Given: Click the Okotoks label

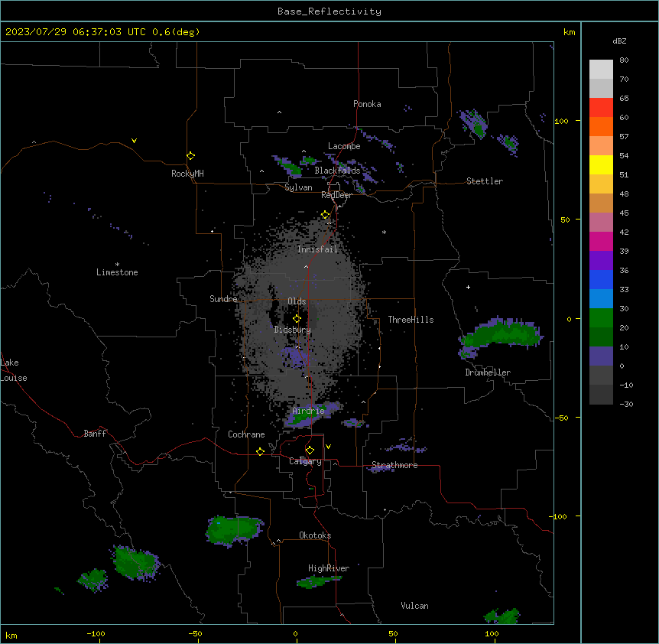Looking at the screenshot, I should [315, 535].
